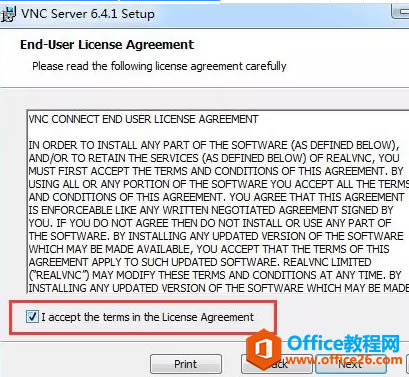Click the line starting 'WHICH MAY BE MADE AVAILABLE'
The width and height of the screenshot is (409, 377).
click(209, 249)
